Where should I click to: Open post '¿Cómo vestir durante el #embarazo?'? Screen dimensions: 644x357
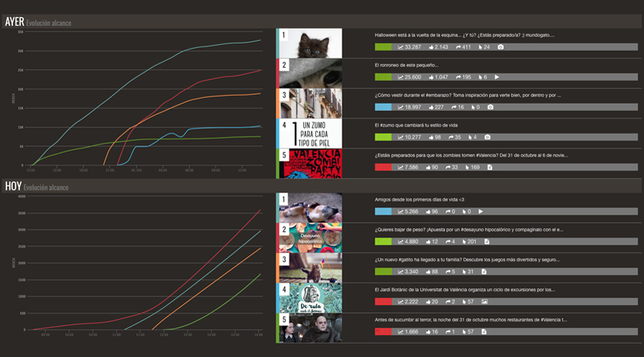point(467,94)
